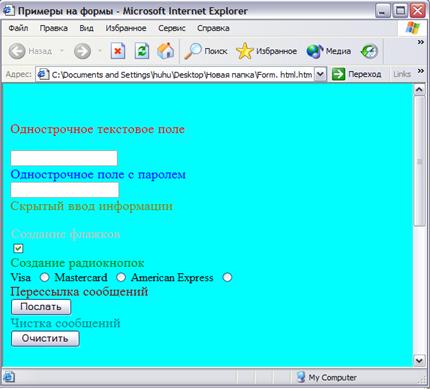
Task: Close the Internet Explorer window
Action: (417, 11)
